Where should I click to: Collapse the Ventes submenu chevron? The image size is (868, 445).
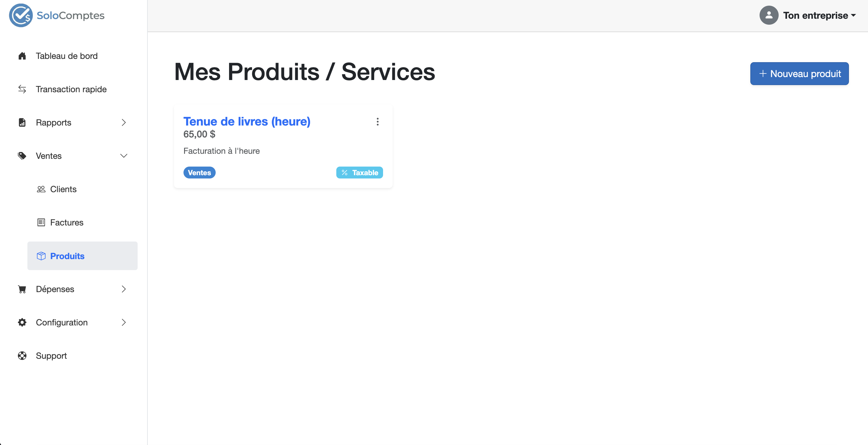pyautogui.click(x=124, y=156)
